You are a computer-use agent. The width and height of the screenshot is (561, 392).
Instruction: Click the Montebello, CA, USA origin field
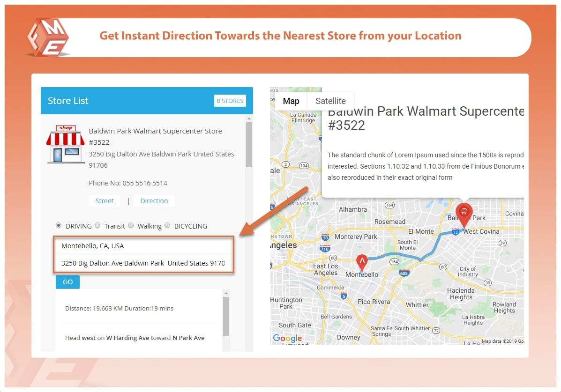pos(143,246)
